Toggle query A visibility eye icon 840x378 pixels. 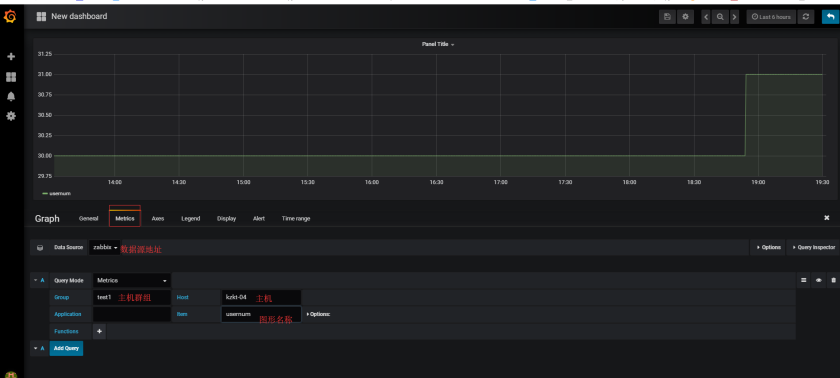pos(819,280)
